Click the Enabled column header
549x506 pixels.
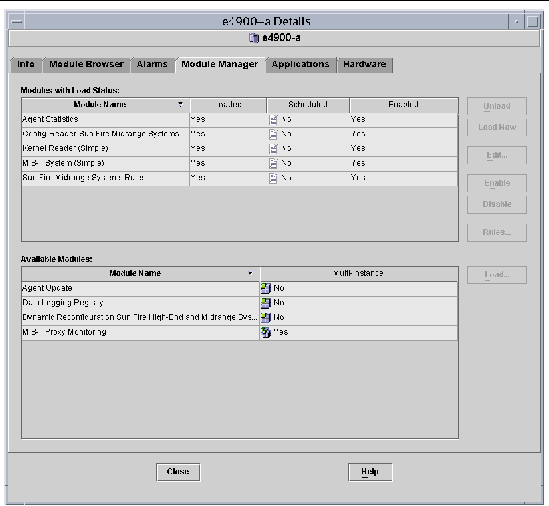(x=404, y=105)
